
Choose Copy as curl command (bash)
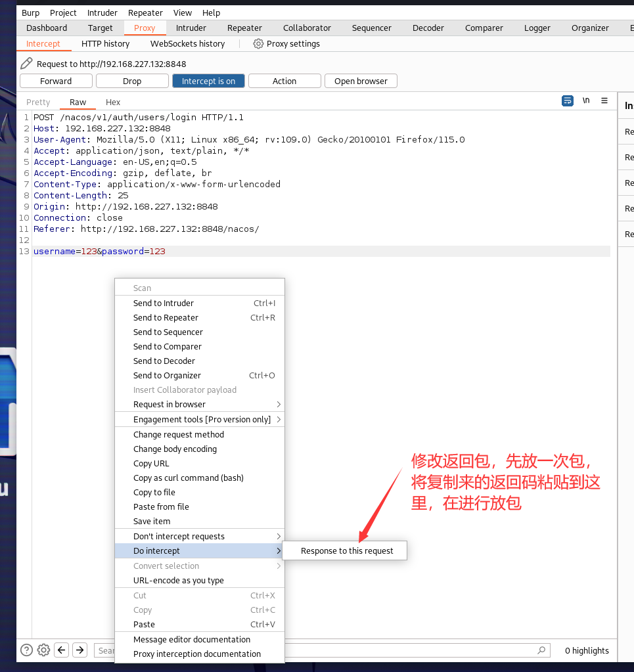coord(200,478)
